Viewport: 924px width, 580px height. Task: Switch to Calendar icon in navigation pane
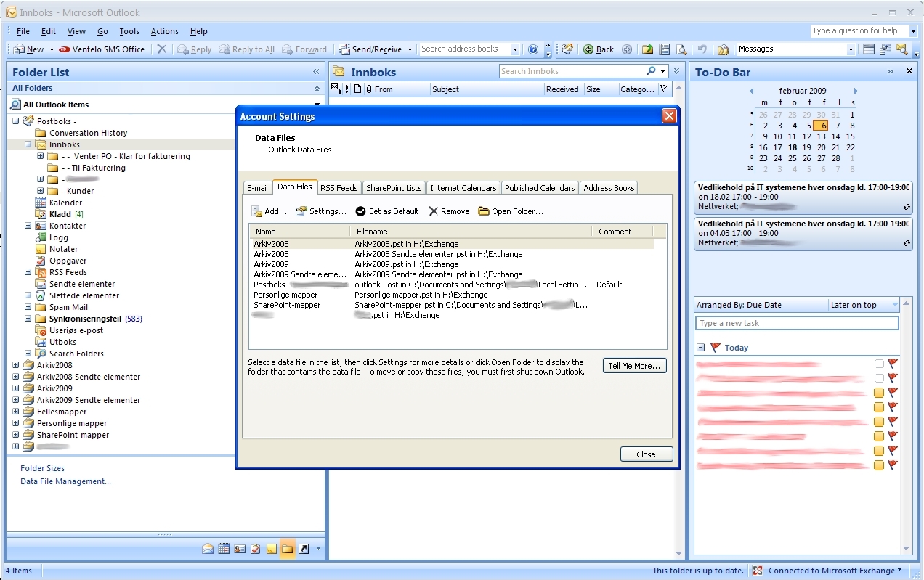pos(224,549)
